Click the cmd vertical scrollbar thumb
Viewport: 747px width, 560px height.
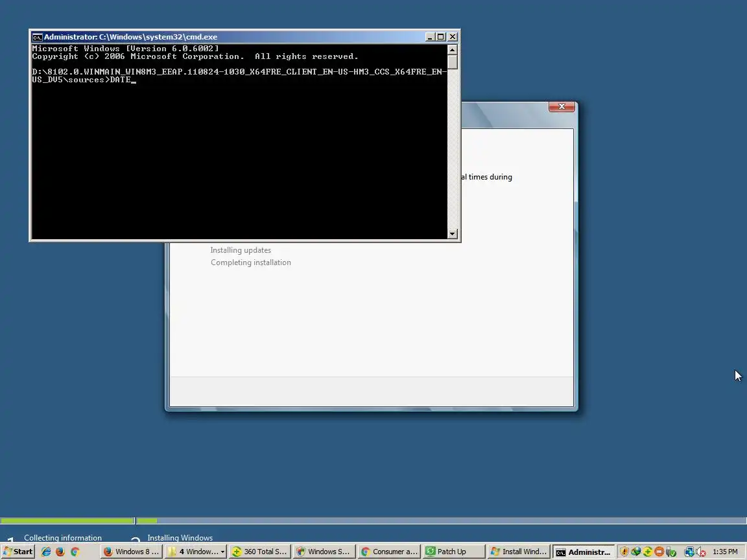453,62
